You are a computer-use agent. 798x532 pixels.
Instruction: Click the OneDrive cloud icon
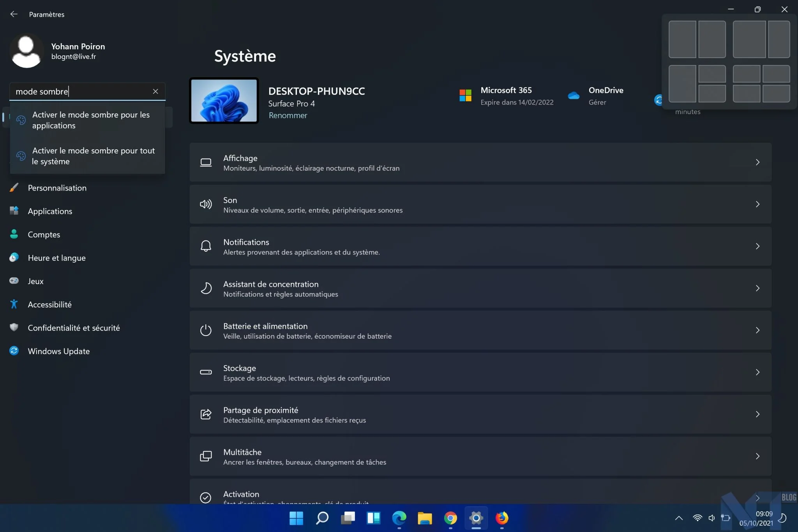[x=574, y=95]
